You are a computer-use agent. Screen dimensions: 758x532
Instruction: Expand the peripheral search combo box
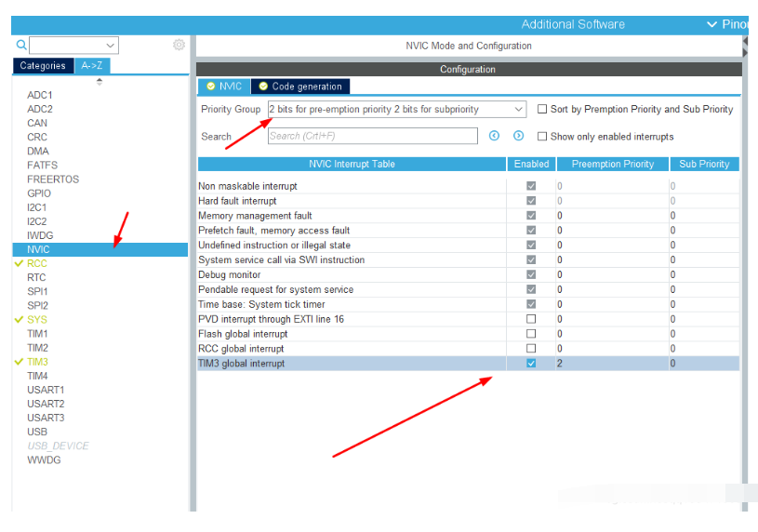coord(111,46)
